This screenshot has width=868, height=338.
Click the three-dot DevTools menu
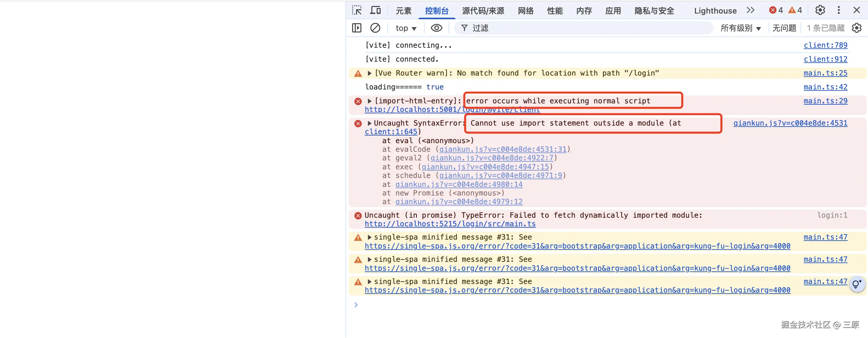[839, 10]
